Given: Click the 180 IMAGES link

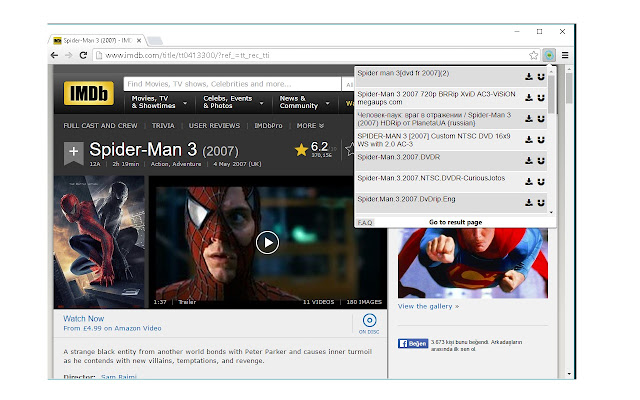Looking at the screenshot, I should coord(364,302).
